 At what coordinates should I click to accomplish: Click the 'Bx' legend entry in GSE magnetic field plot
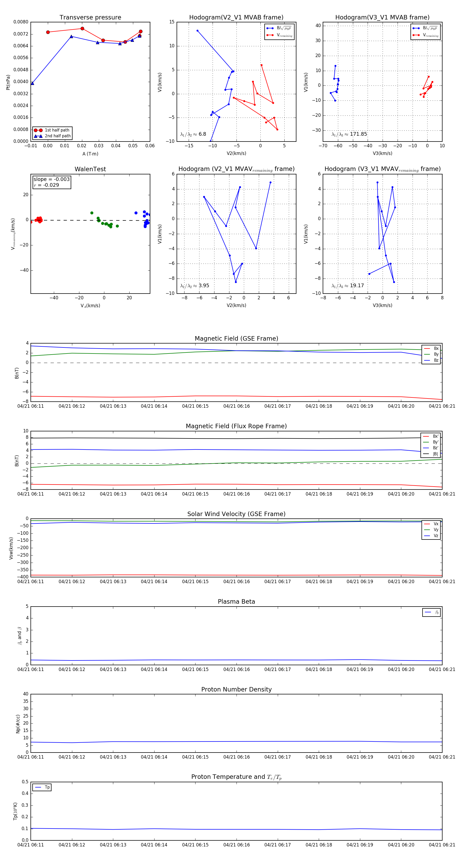pyautogui.click(x=431, y=349)
